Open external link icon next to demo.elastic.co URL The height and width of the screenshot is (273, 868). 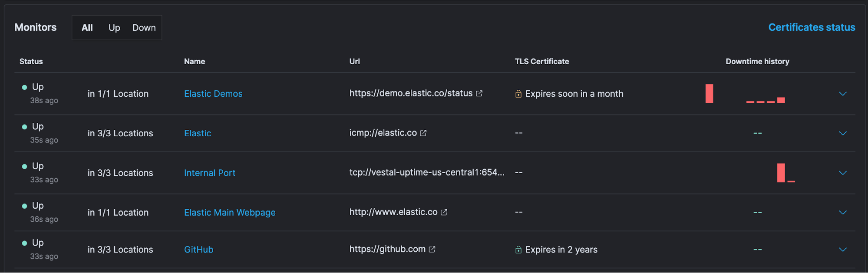[x=479, y=94]
